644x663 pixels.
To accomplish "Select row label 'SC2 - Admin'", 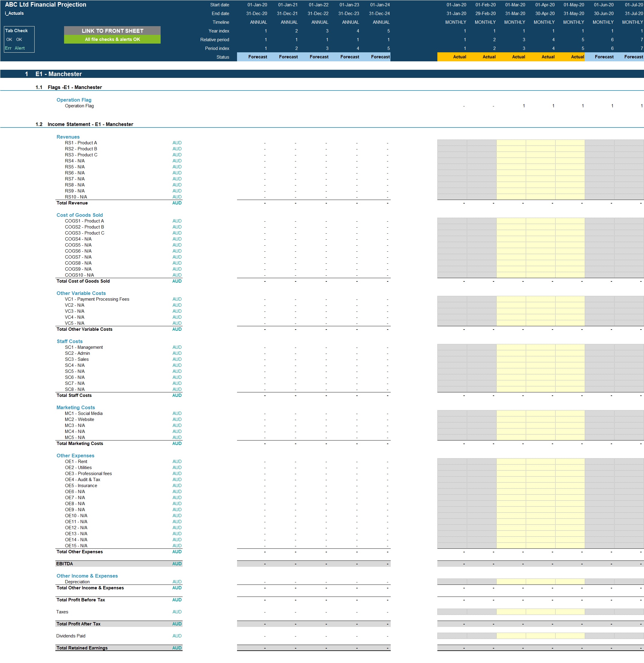I will click(78, 353).
